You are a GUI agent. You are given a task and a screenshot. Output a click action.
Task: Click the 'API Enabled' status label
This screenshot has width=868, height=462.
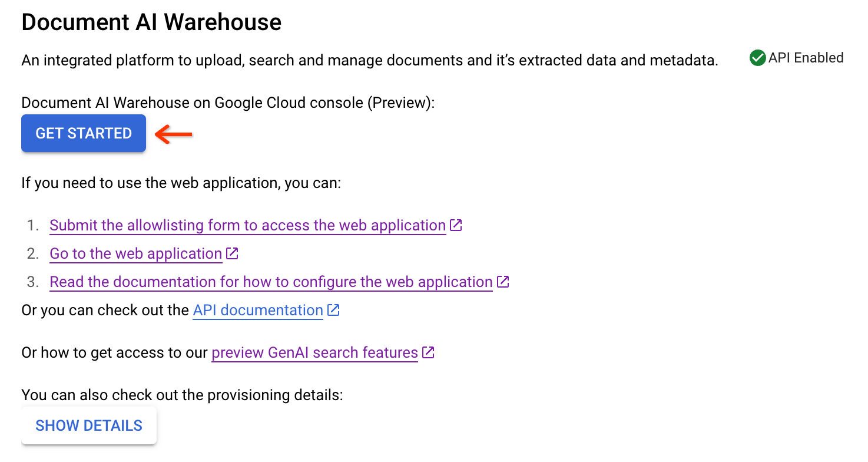coord(806,58)
